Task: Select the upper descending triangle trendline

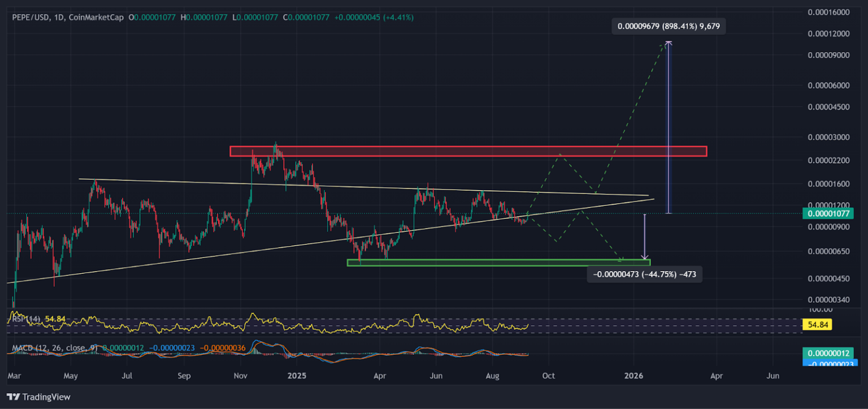Action: pyautogui.click(x=363, y=187)
